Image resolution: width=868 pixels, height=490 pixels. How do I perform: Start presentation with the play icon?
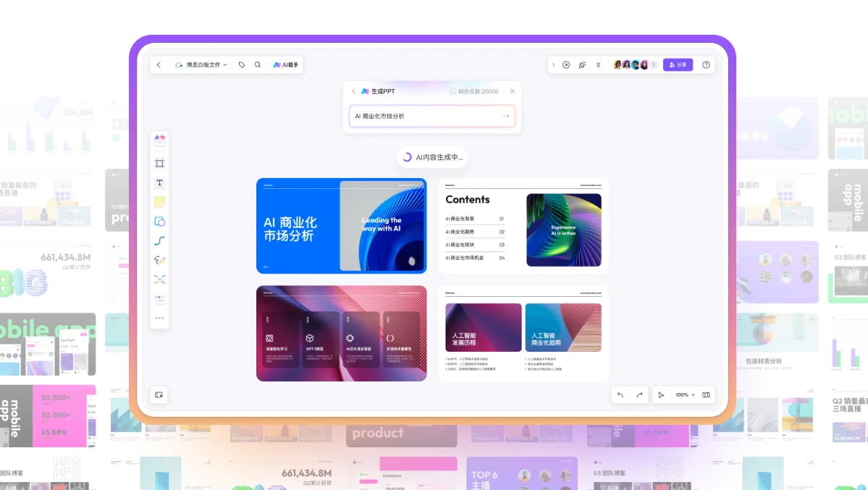coord(566,65)
